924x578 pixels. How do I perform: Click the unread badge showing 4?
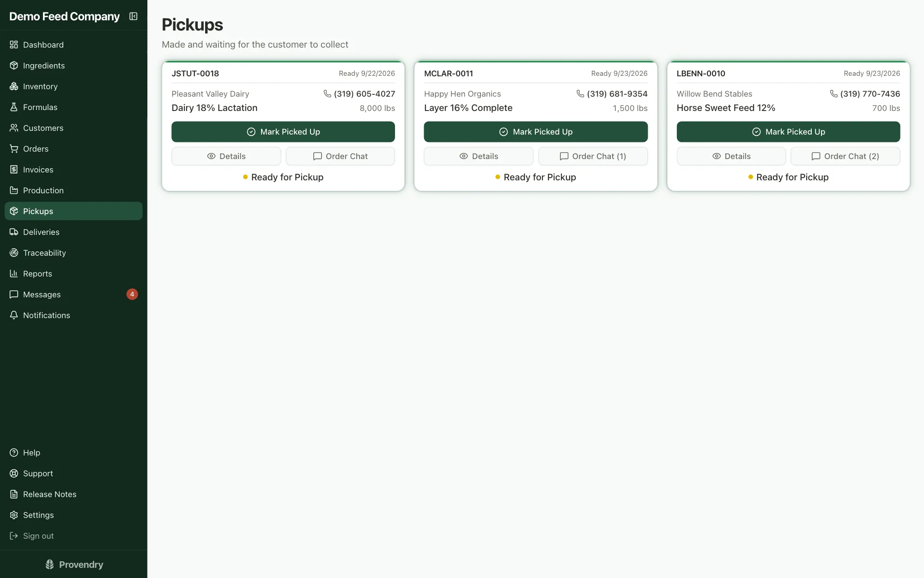pos(132,294)
